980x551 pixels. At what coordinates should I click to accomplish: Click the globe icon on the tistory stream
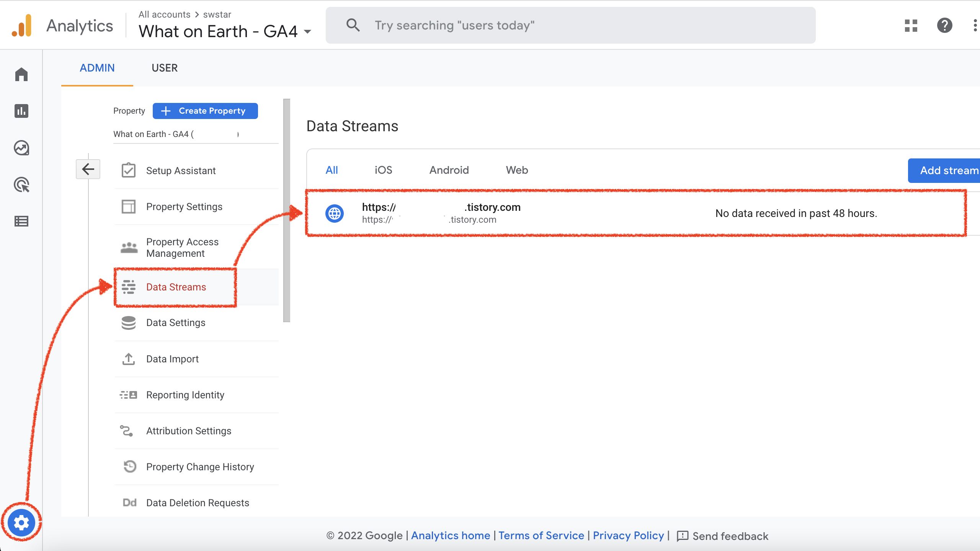pos(334,213)
